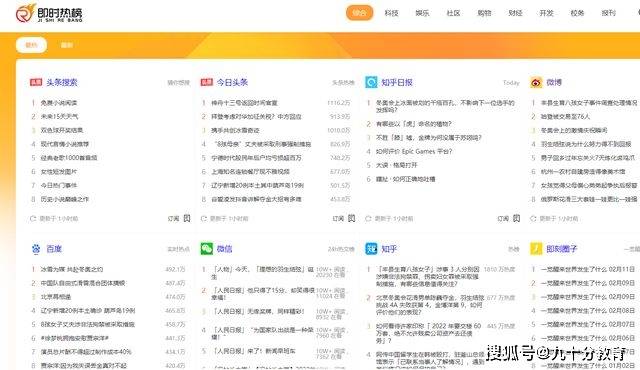Viewport: 640px width, 370px height.
Task: Open the 瞎扯 · 如何正确地吐槽 entry
Action: 405,179
